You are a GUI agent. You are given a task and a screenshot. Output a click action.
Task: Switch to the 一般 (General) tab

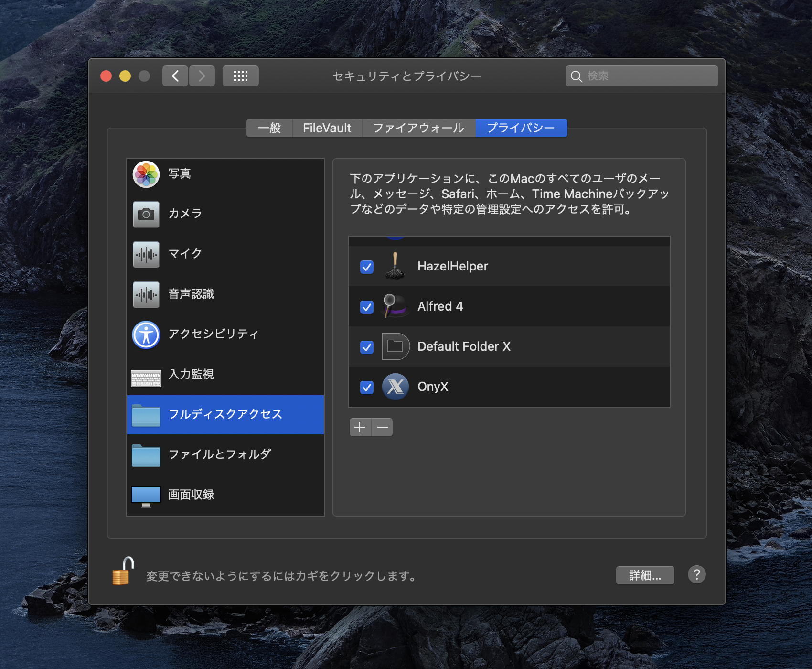pos(269,128)
